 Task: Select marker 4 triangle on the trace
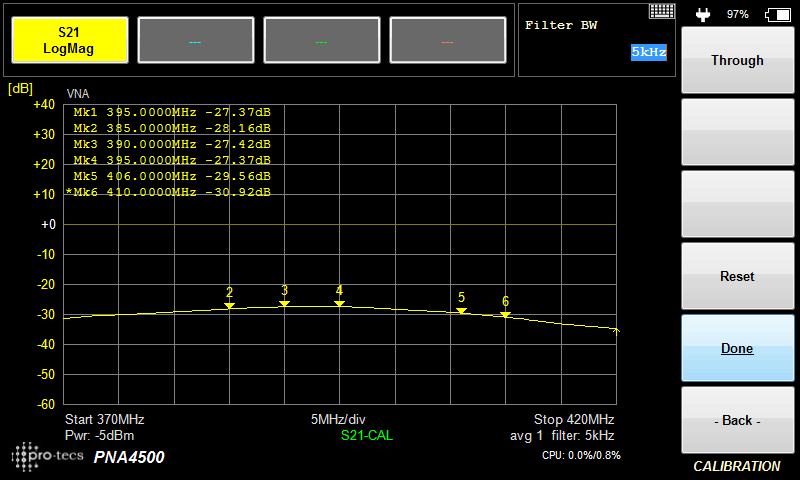(x=339, y=302)
